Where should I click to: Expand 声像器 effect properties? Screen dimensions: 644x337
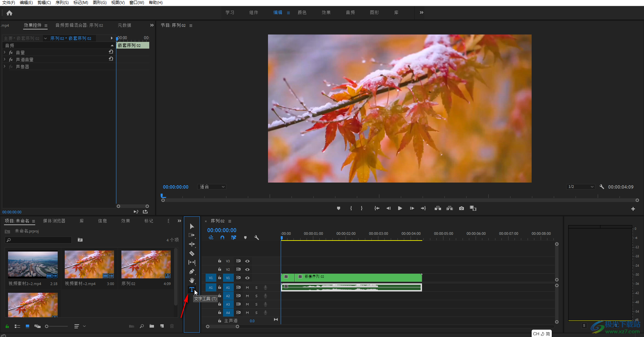point(4,66)
